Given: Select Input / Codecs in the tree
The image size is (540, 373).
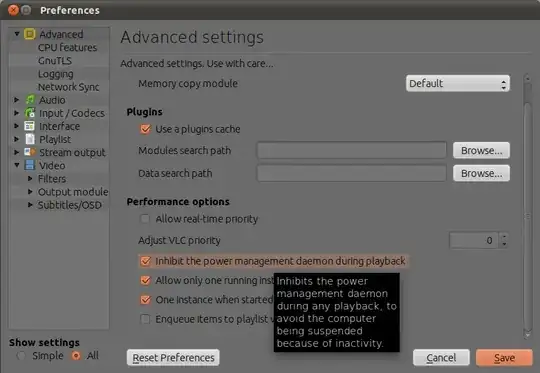Looking at the screenshot, I should pyautogui.click(x=72, y=113).
